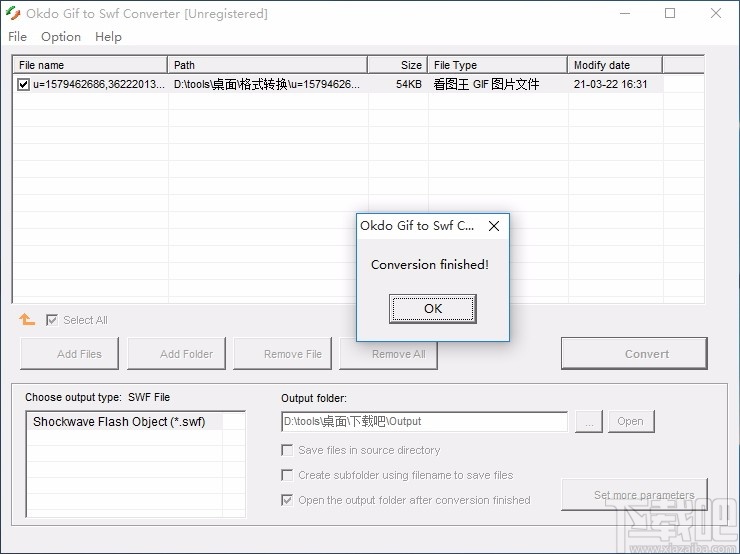This screenshot has height=554, width=740.
Task: Minimize the Okdo converter window
Action: [625, 13]
